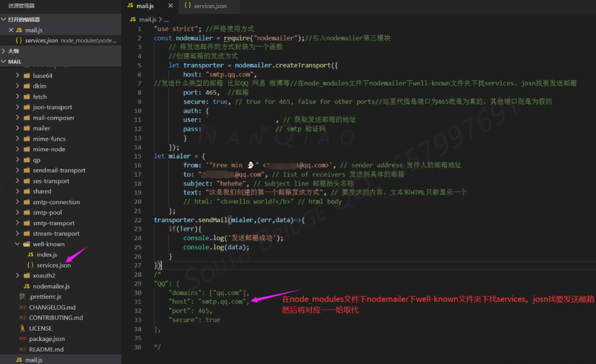The width and height of the screenshot is (596, 364).
Task: Click the shared folder icon
Action: (x=26, y=191)
